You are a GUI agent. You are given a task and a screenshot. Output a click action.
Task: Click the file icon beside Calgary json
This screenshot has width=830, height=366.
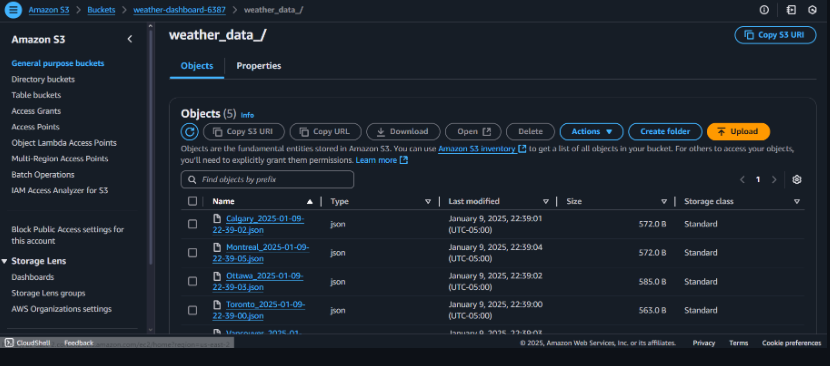(216, 218)
